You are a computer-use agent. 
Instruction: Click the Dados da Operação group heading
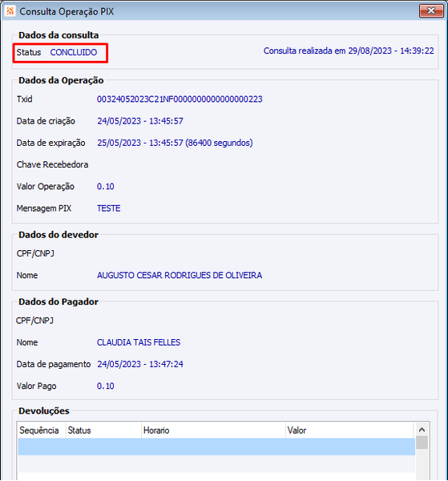click(x=61, y=80)
